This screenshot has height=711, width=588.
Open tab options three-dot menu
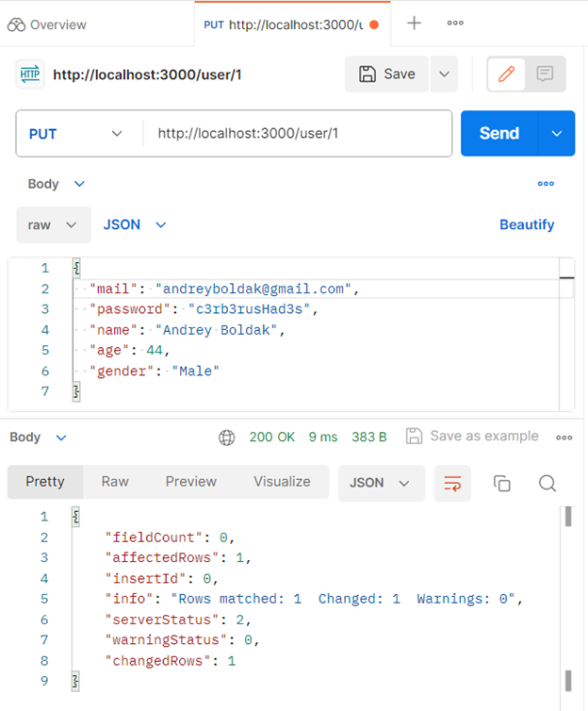[455, 24]
